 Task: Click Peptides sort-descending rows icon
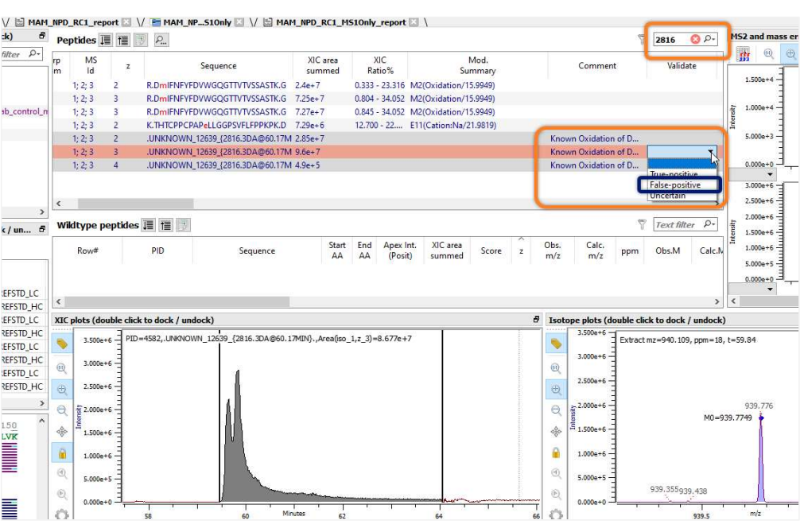[106, 40]
